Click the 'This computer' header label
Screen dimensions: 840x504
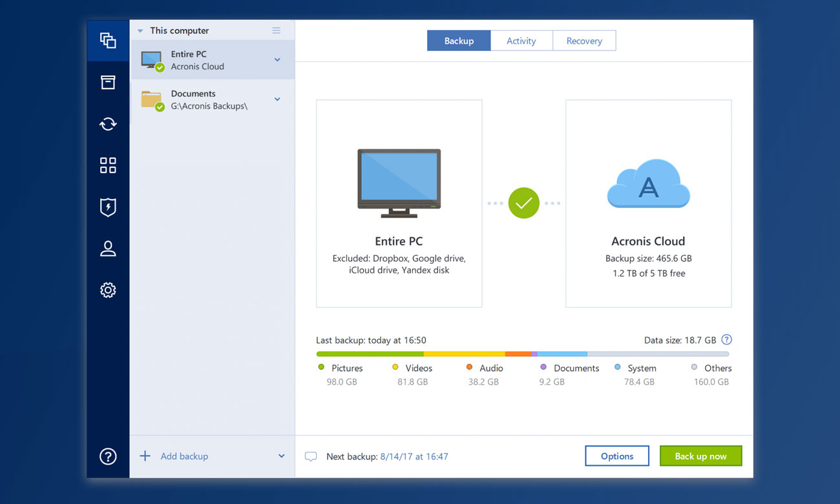180,30
